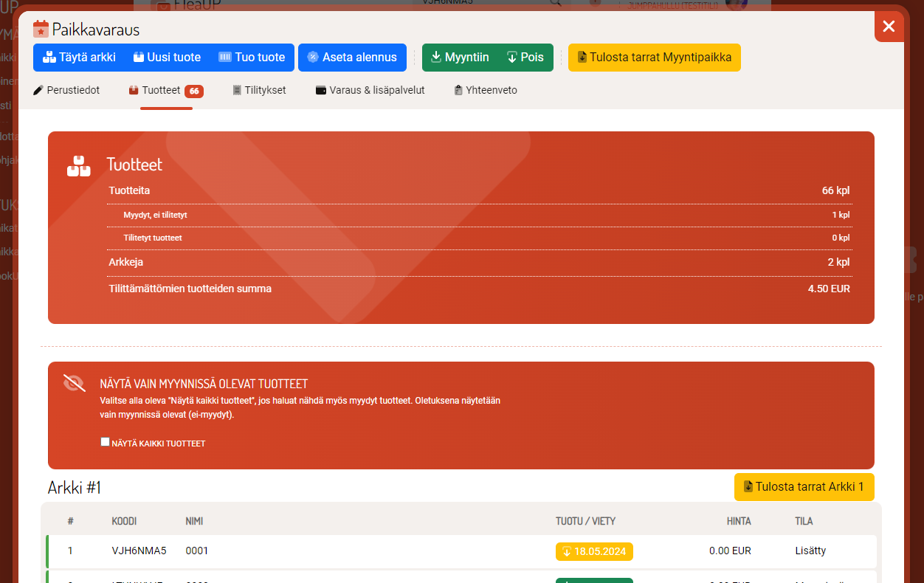Click the Myyntiin button
The image size is (924, 583).
click(x=459, y=58)
